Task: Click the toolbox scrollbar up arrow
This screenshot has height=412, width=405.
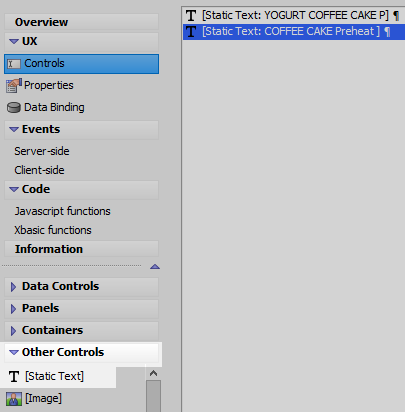Action: coord(153,373)
